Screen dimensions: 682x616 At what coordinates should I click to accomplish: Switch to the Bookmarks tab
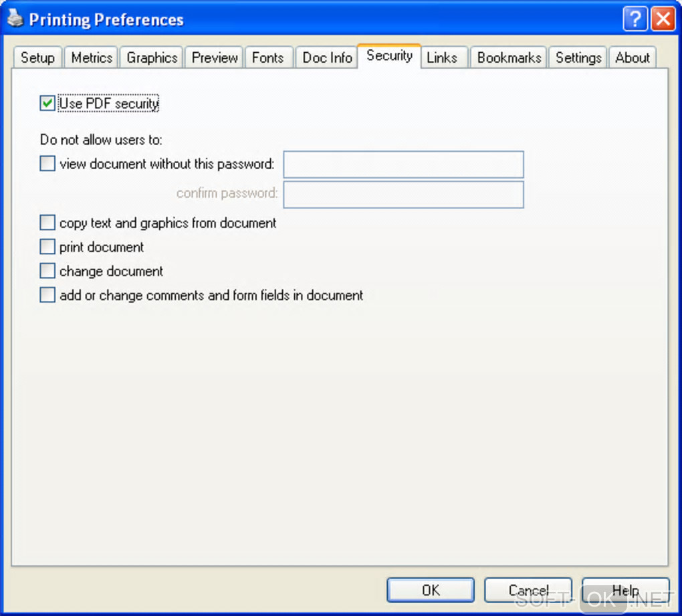point(509,58)
